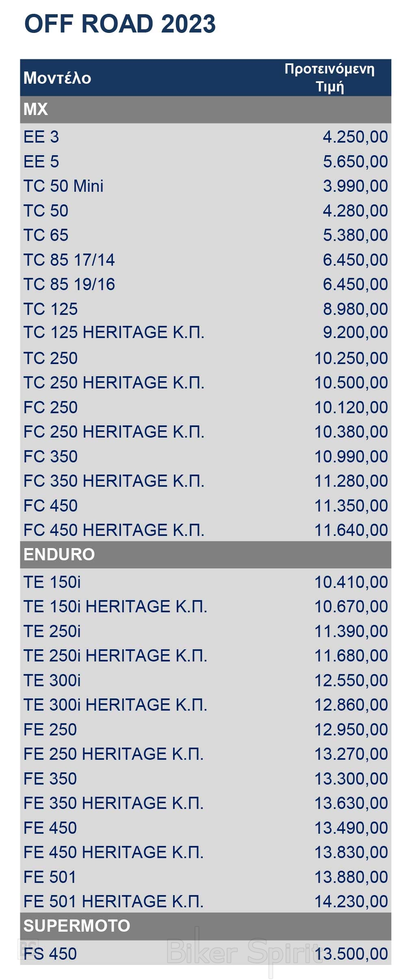Select the EE 3 model row

point(206,137)
